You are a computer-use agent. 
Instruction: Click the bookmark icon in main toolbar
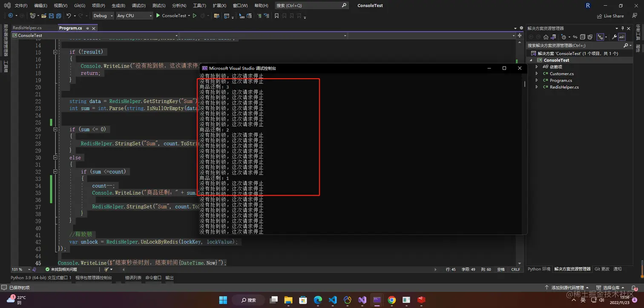[x=276, y=16]
